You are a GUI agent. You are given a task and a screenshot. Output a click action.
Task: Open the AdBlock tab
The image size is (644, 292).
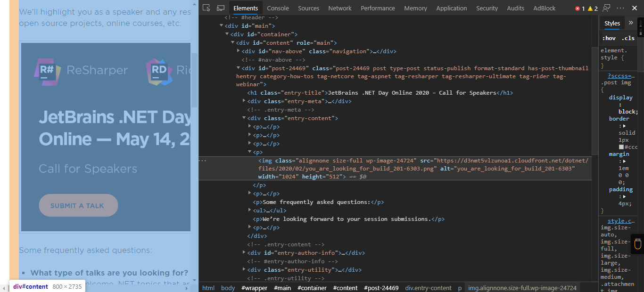544,8
